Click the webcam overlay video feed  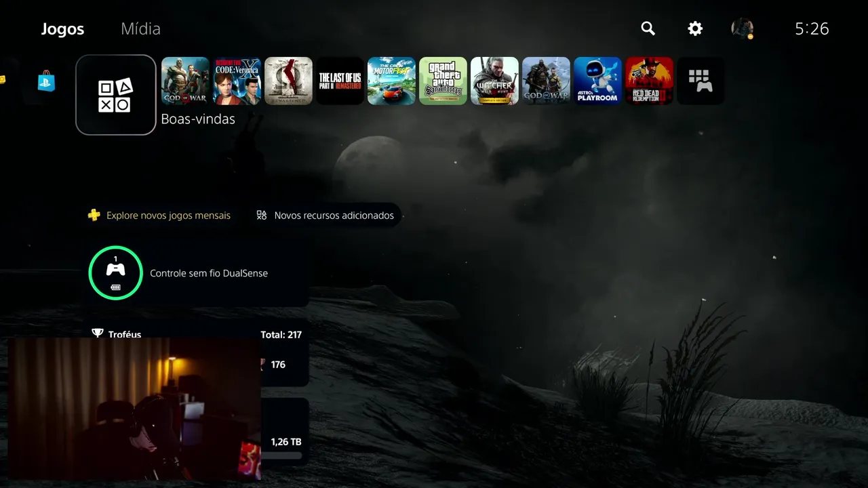pos(134,409)
